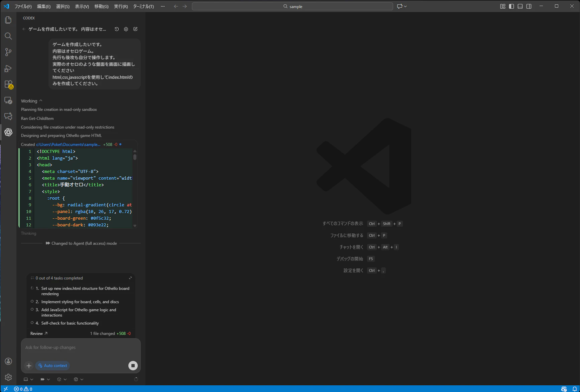Click the conversation title 'ゲームを作成したいです。内容はオセ...'
The image size is (580, 392).
(67, 29)
